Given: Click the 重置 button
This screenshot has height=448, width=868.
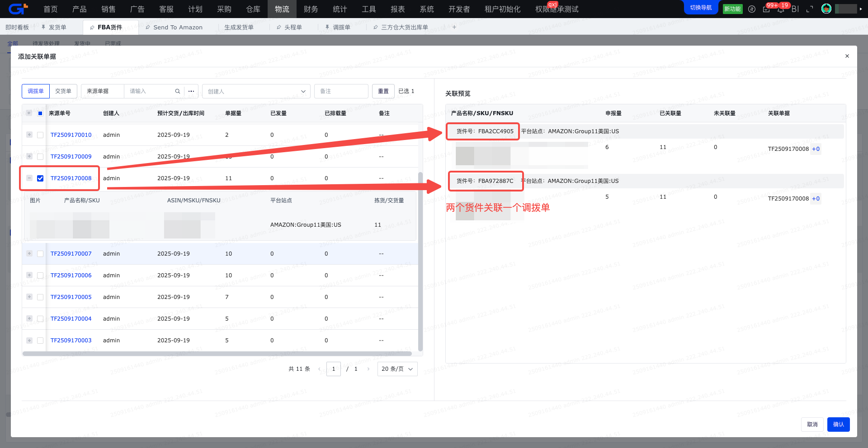Looking at the screenshot, I should tap(383, 91).
